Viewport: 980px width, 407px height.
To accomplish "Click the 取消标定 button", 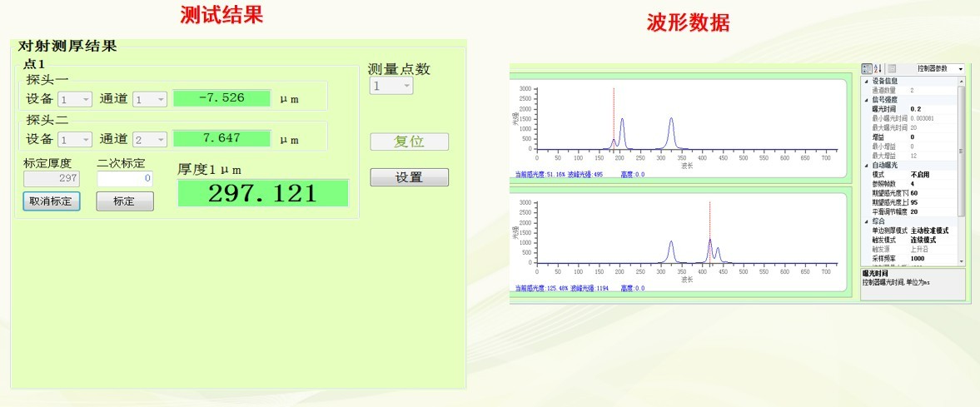I will [x=51, y=201].
